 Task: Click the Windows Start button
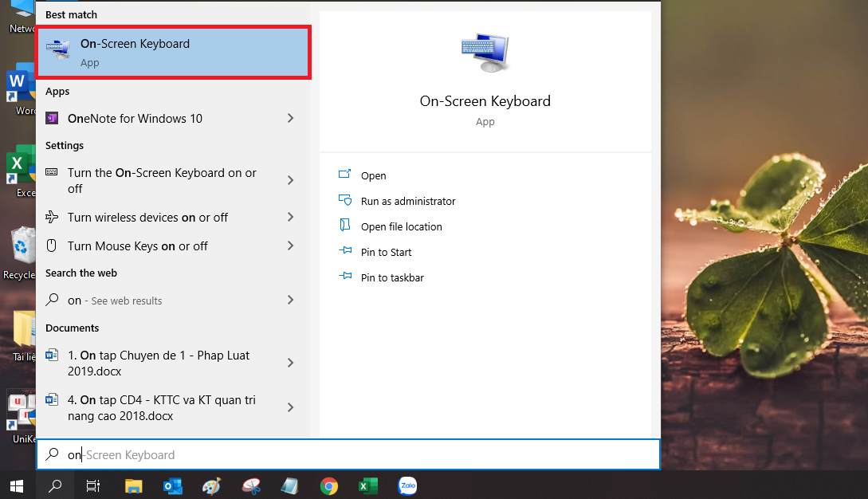click(16, 485)
